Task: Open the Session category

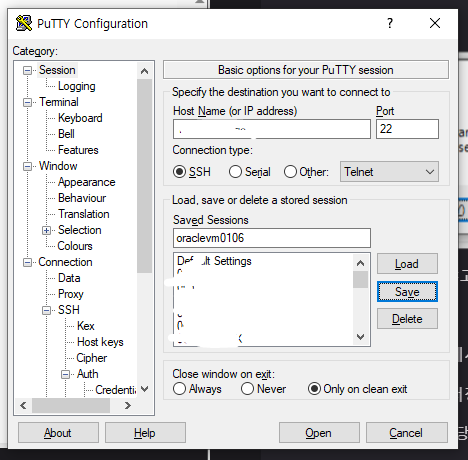Action: pos(57,70)
